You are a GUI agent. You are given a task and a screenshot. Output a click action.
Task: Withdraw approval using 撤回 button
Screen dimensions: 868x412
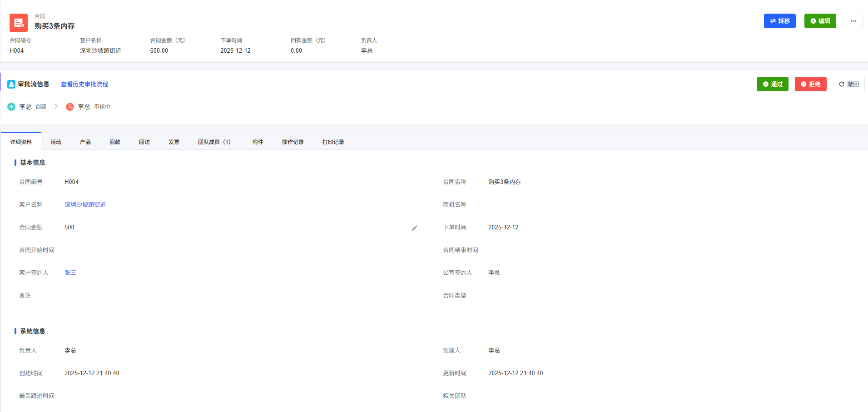(848, 84)
